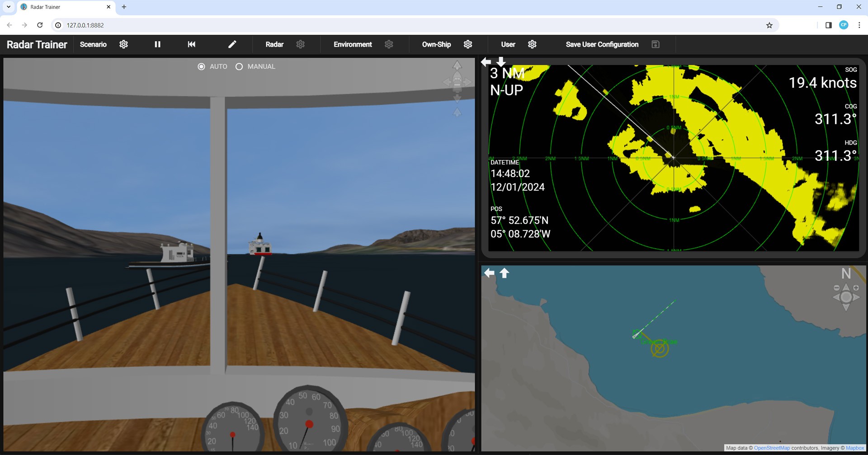Zoom in map with plus button
This screenshot has width=868, height=455.
[x=856, y=288]
